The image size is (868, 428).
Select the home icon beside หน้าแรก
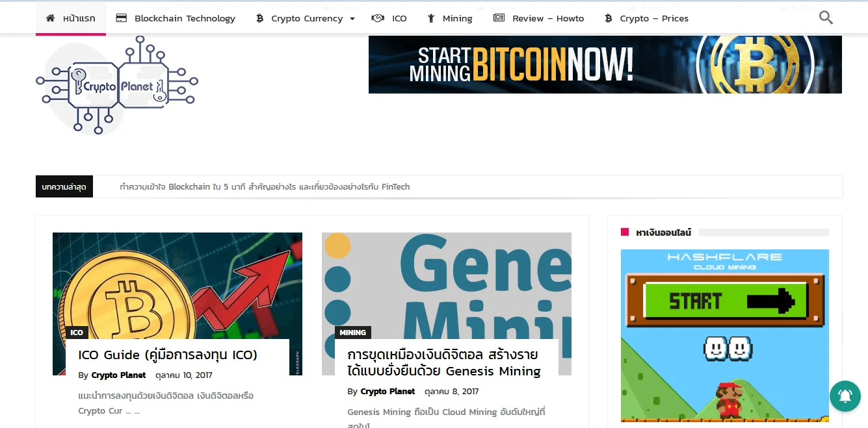coord(51,18)
